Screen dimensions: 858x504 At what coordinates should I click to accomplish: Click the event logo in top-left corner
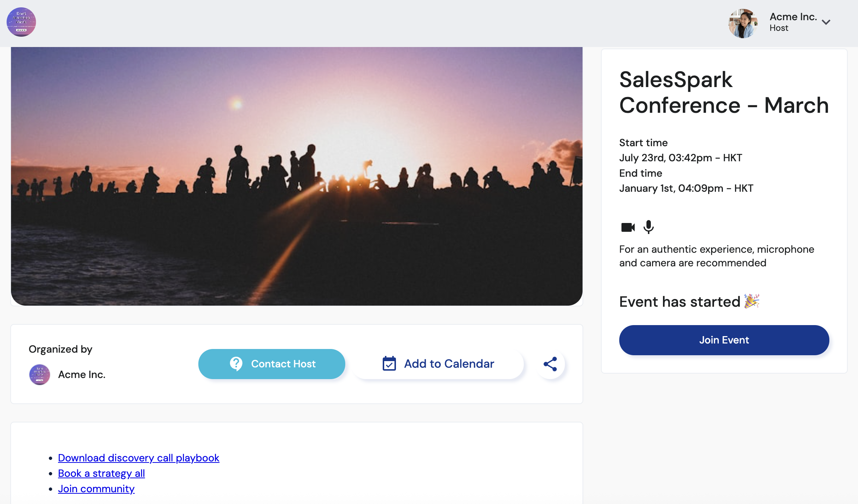[x=21, y=22]
